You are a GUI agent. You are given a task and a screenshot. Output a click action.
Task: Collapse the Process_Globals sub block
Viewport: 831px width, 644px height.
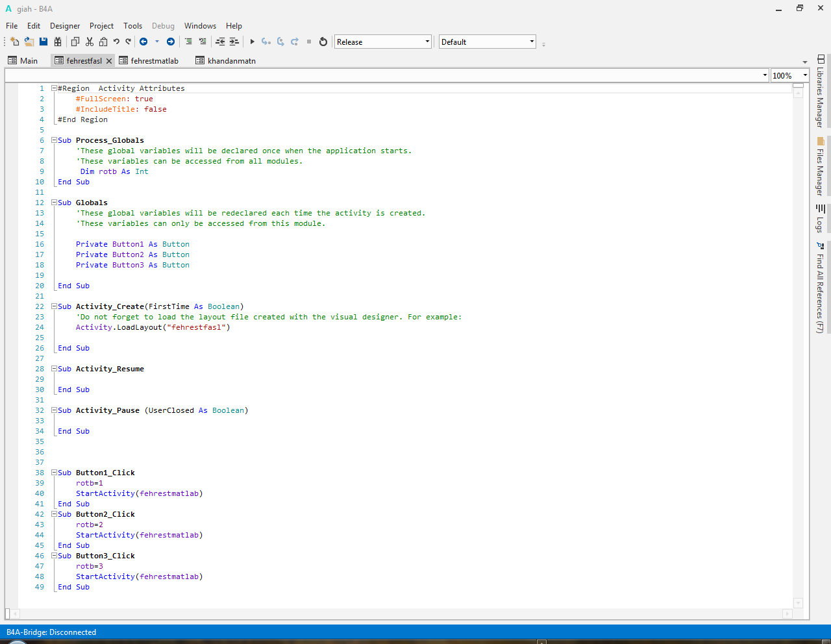pos(55,140)
